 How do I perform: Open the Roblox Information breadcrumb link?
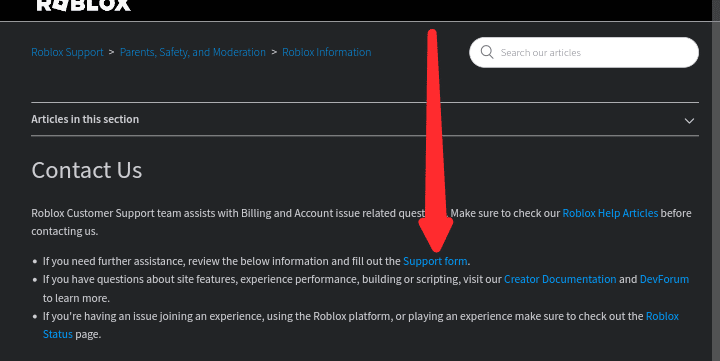click(326, 52)
